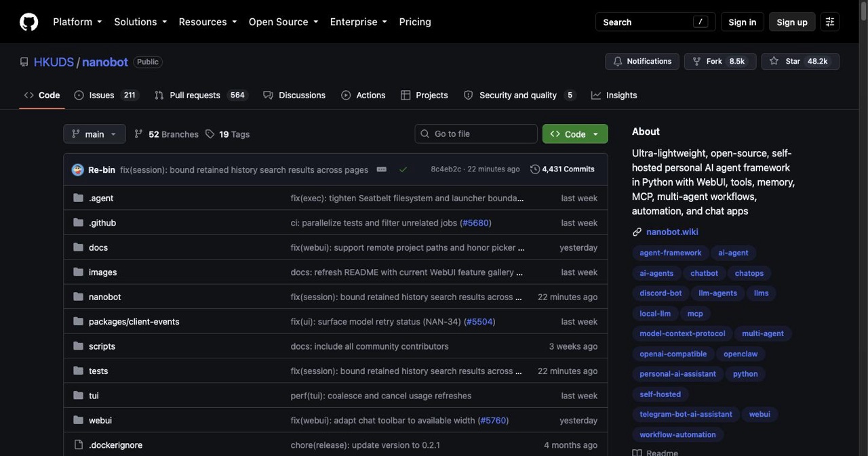Select the agent-framework topic tag
The image size is (868, 456).
point(671,253)
